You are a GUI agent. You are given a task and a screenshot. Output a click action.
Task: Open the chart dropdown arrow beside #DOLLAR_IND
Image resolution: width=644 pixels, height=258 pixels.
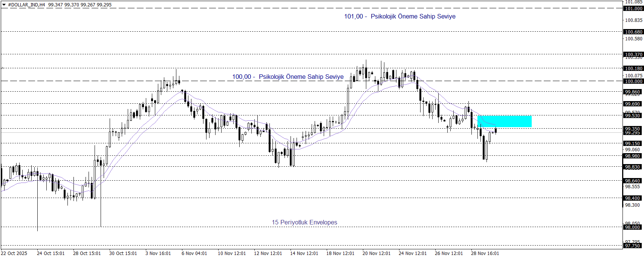click(4, 5)
